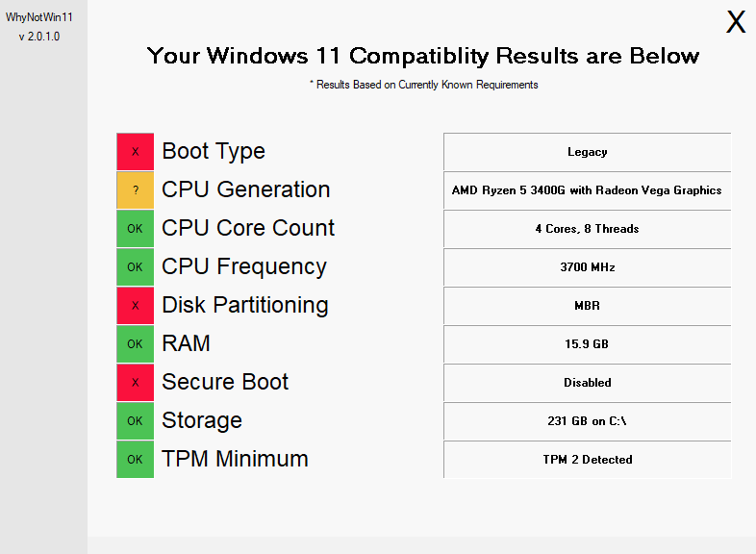The height and width of the screenshot is (554, 756).
Task: Click the Legacy boot type result field
Action: point(588,152)
